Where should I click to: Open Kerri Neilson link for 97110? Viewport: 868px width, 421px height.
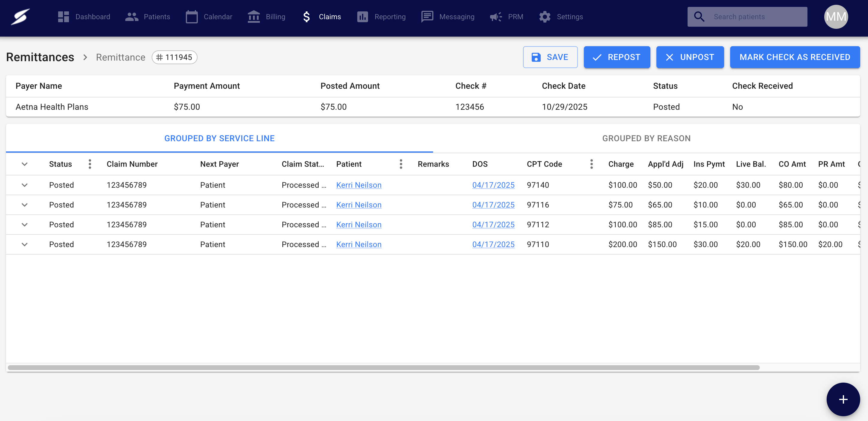358,244
